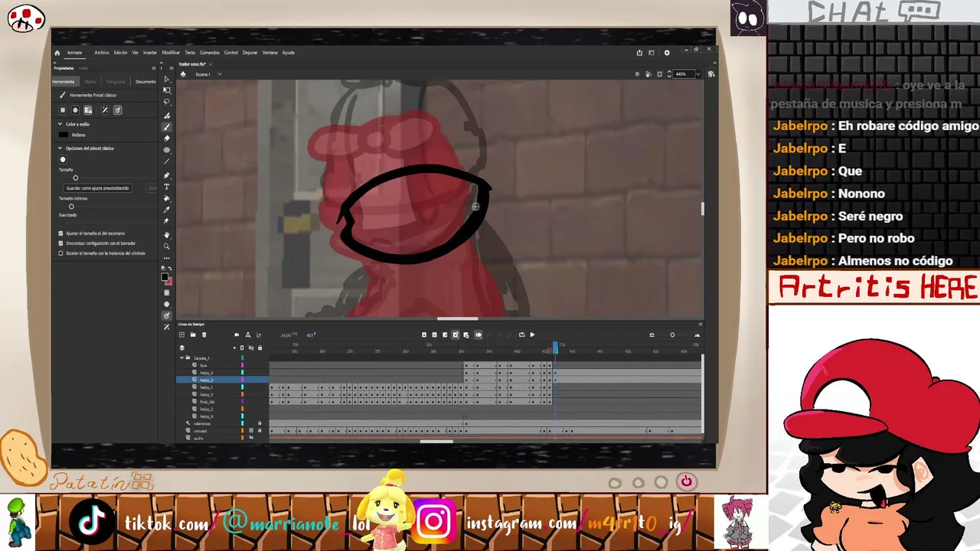Lock all layers via column header
The width and height of the screenshot is (980, 551).
pyautogui.click(x=260, y=347)
